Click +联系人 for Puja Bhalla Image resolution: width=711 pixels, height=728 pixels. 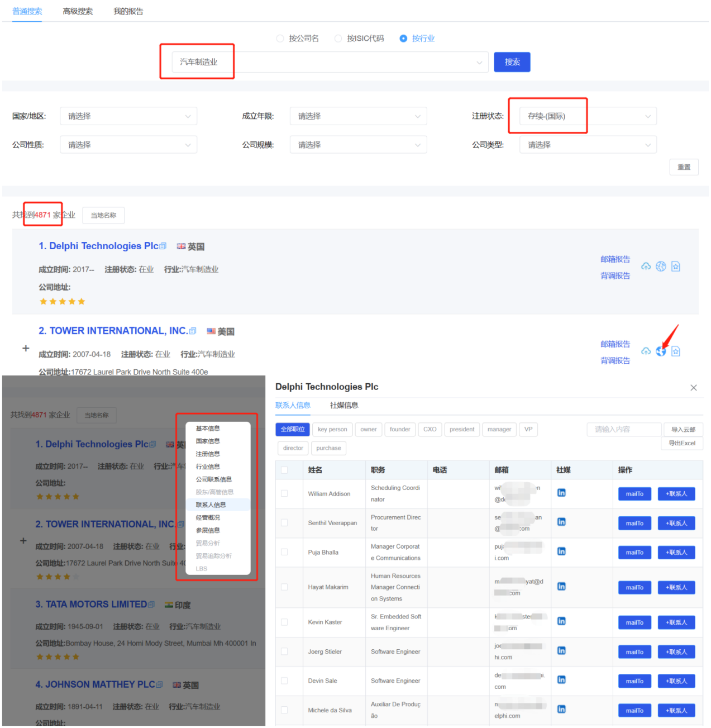point(676,553)
